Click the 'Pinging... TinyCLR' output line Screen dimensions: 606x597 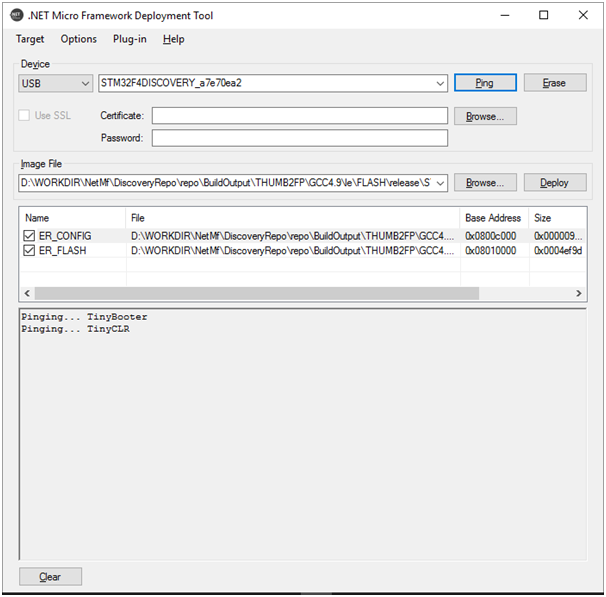pos(75,329)
